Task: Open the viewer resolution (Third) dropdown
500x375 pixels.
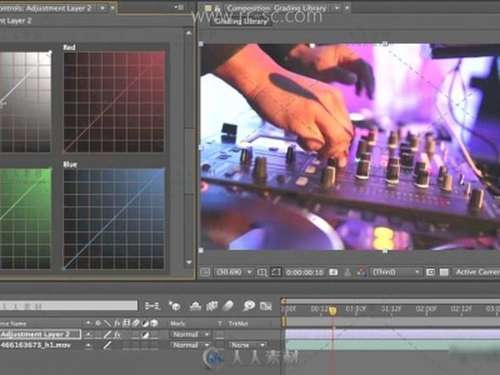Action: click(396, 272)
